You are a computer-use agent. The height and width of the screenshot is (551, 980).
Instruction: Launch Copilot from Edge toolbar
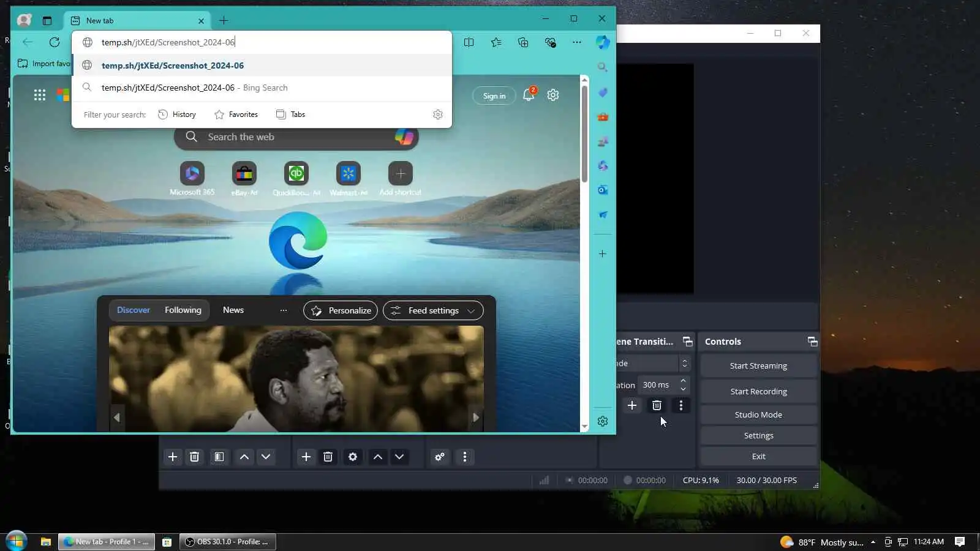(x=603, y=42)
